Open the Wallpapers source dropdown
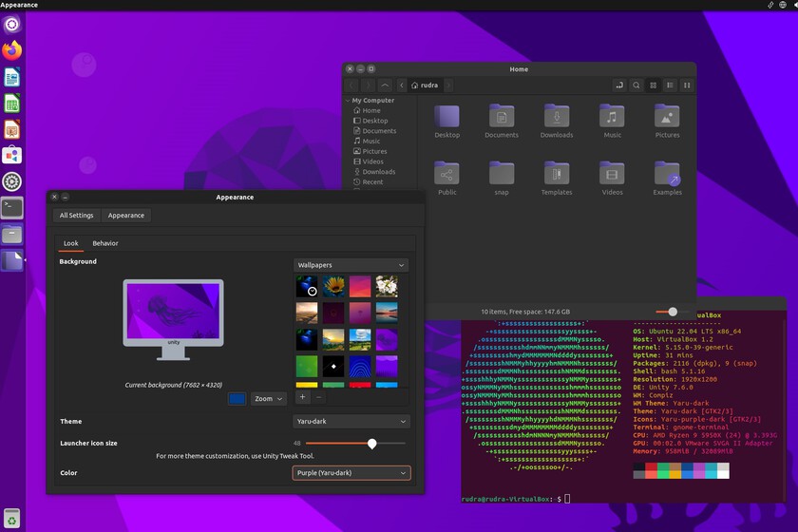 (351, 265)
